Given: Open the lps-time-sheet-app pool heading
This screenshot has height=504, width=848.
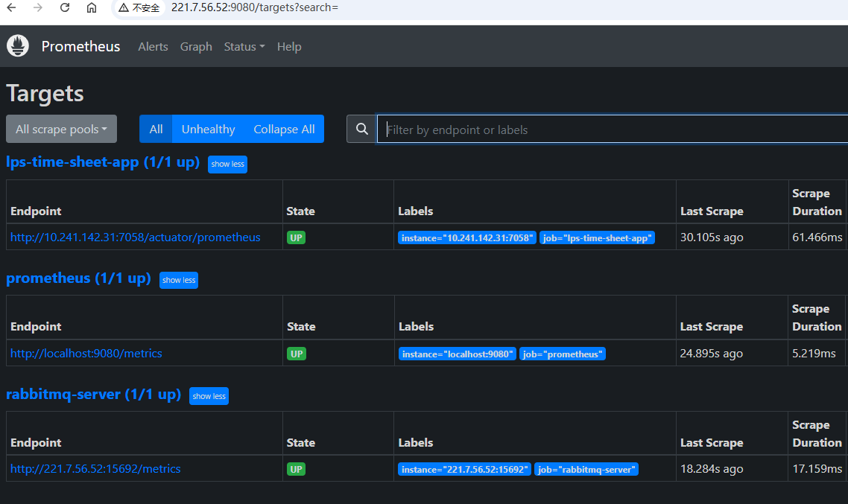Looking at the screenshot, I should (x=103, y=162).
